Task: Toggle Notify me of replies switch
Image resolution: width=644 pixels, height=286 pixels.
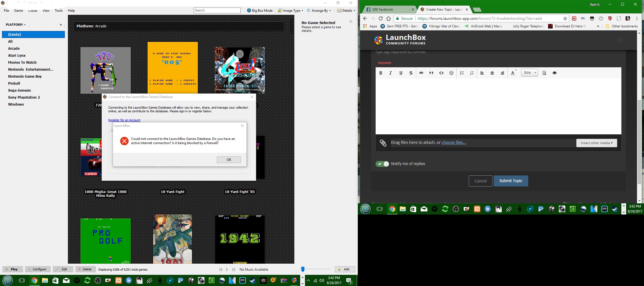Action: pyautogui.click(x=382, y=164)
